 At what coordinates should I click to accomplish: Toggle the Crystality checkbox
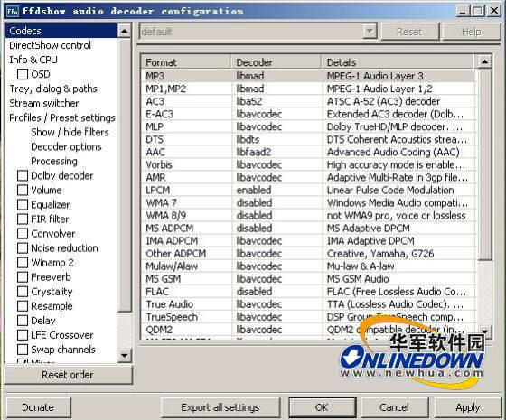pos(23,292)
